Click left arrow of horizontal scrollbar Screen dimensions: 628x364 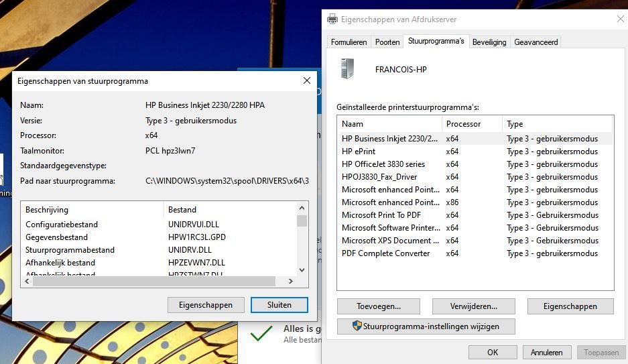pos(27,281)
